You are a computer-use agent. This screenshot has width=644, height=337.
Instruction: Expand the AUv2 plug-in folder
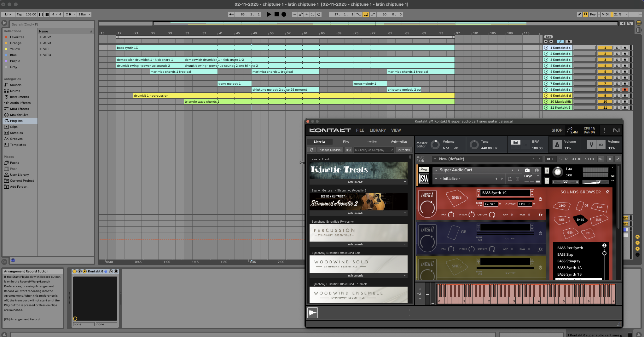click(41, 37)
